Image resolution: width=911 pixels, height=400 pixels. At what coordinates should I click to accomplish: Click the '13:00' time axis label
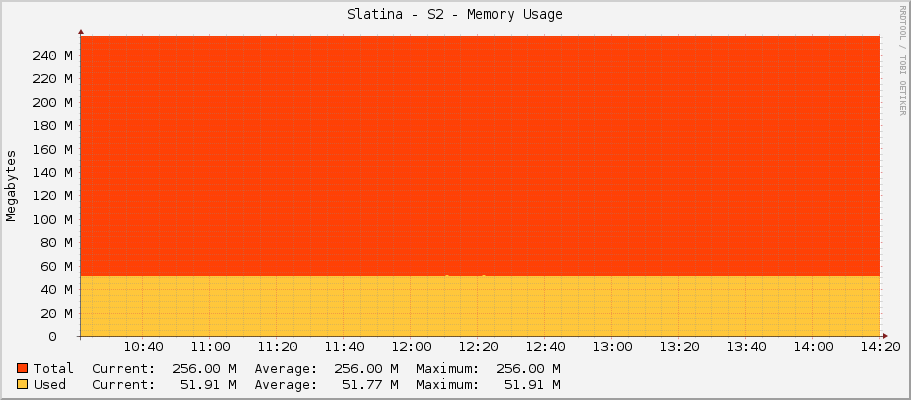click(x=612, y=347)
